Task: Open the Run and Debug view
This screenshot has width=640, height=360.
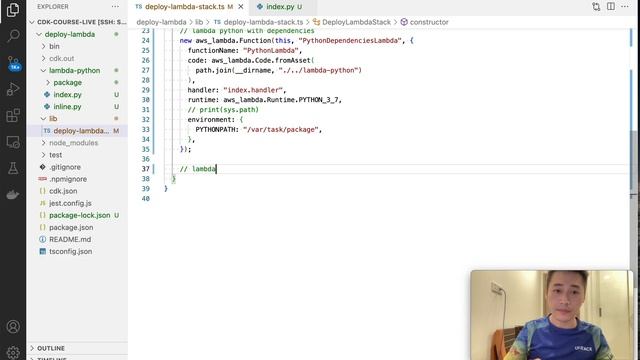Action: coord(13,89)
